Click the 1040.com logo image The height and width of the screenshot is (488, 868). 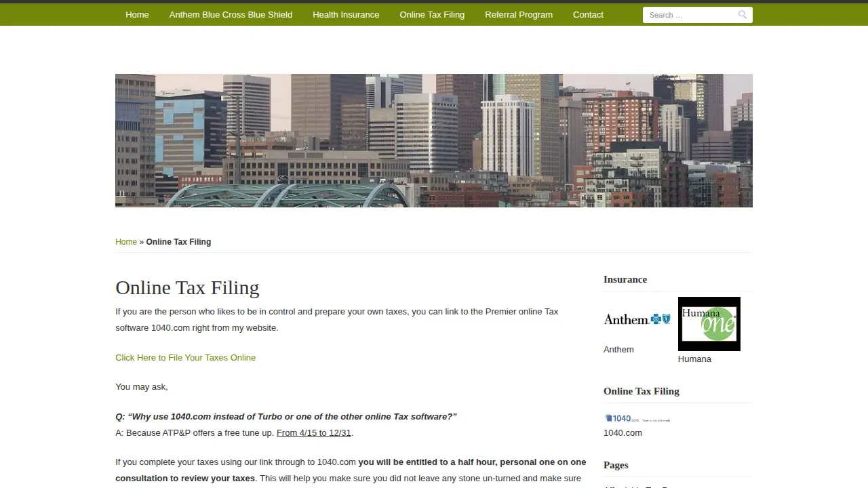point(637,418)
